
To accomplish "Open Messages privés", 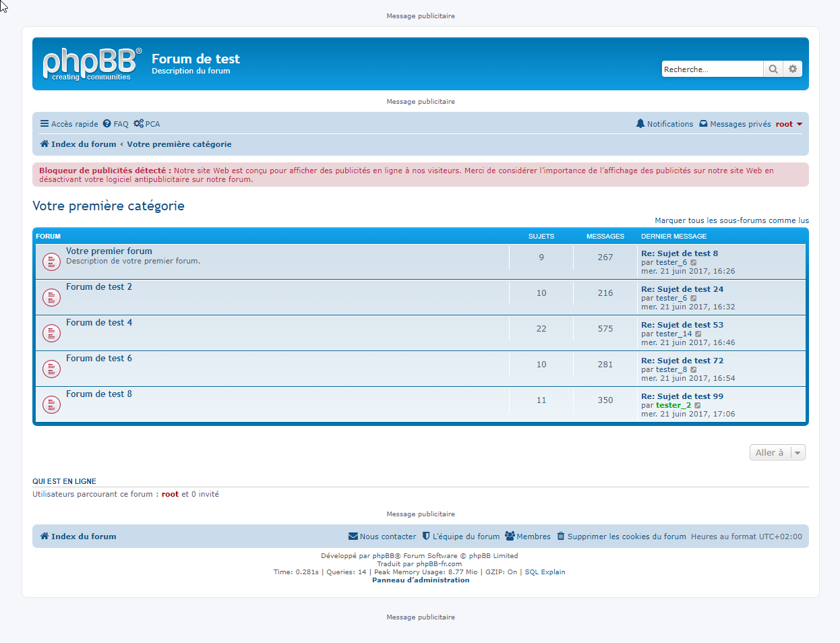I will [735, 124].
